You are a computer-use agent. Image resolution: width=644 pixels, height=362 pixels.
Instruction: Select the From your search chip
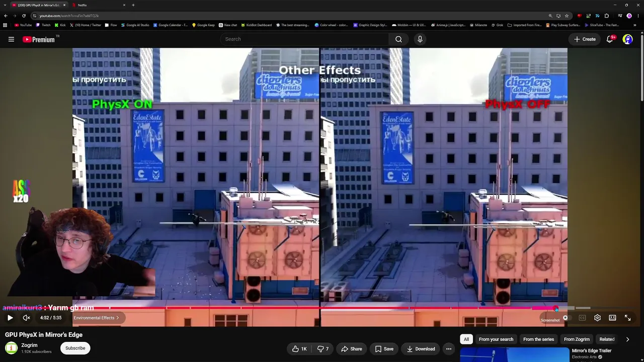point(496,339)
